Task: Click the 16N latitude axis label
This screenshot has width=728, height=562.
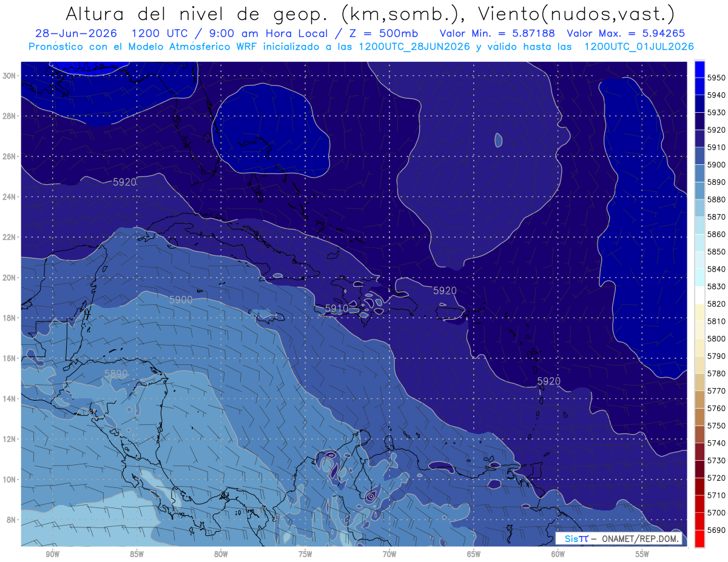Action: tap(9, 358)
